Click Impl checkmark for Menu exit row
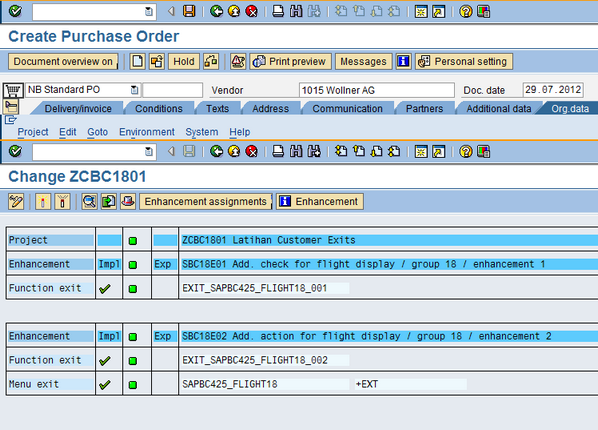The width and height of the screenshot is (598, 430). [104, 385]
